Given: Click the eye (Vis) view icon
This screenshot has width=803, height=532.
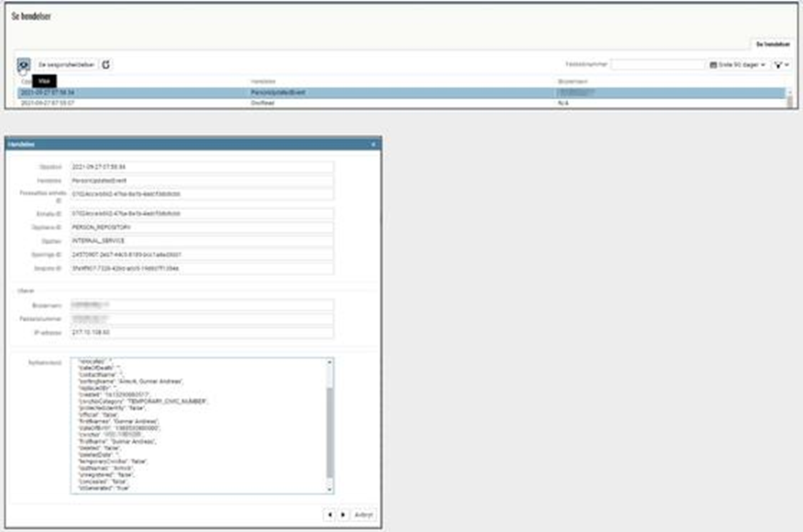Looking at the screenshot, I should (23, 64).
